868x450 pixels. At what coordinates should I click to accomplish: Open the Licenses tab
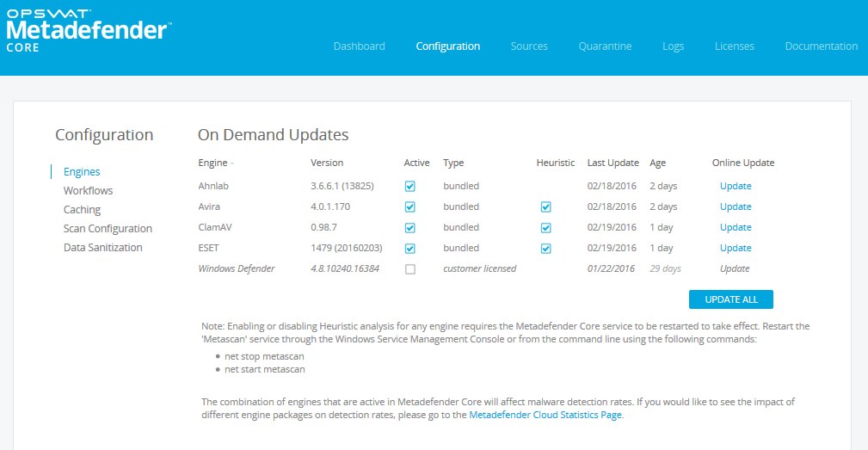[x=734, y=46]
